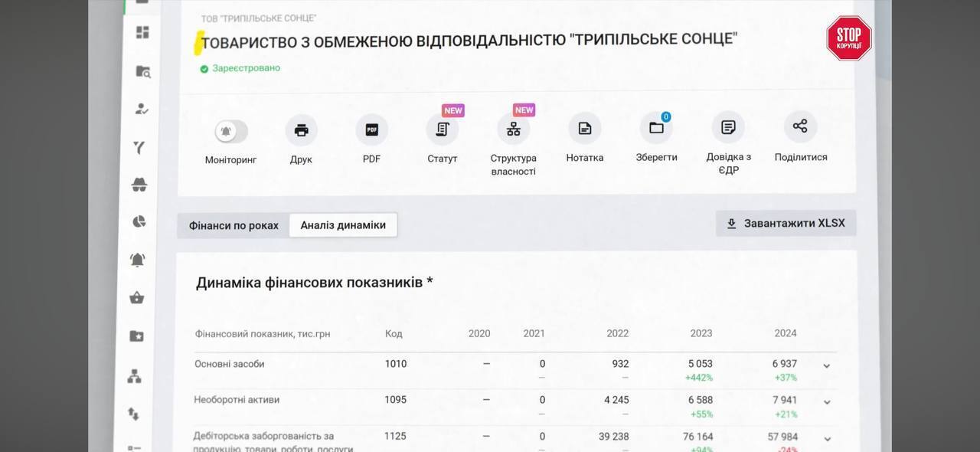Click the Нотатка note icon
The image size is (980, 452).
coord(585,129)
